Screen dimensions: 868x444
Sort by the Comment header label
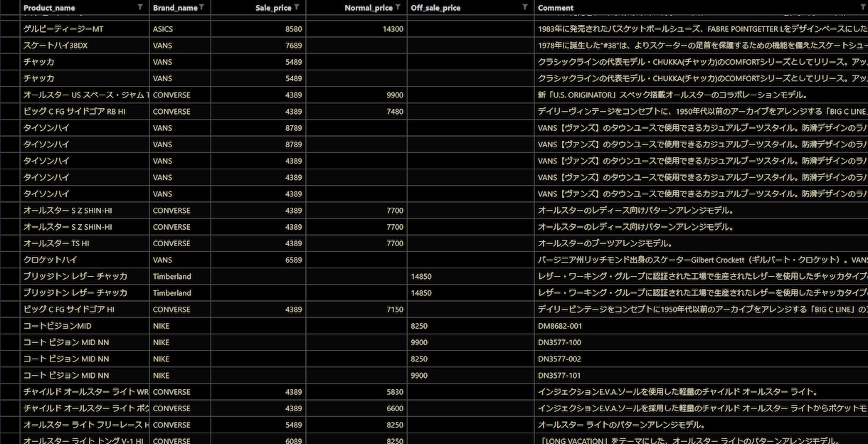(556, 8)
